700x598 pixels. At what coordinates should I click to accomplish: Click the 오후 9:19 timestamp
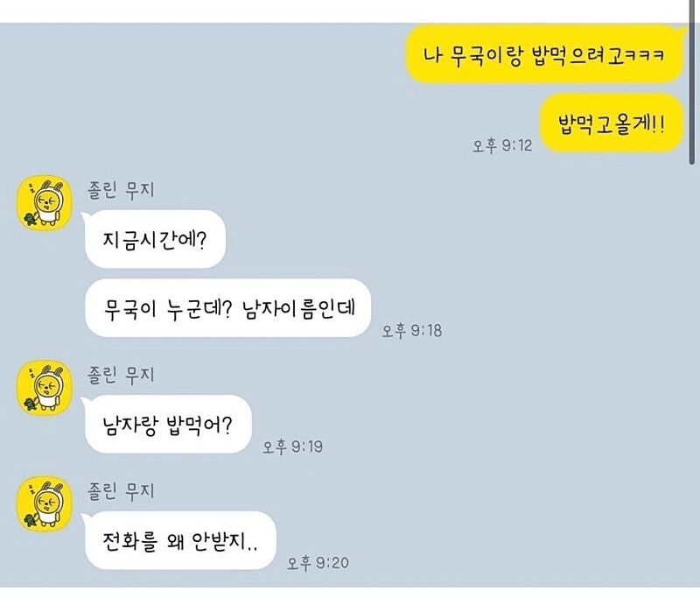coord(292,447)
